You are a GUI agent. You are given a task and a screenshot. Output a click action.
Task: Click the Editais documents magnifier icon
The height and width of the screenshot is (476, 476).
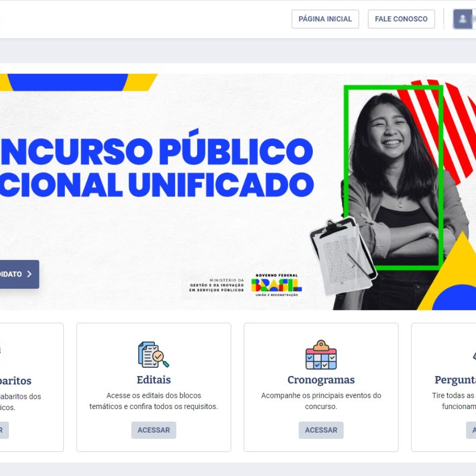(153, 355)
